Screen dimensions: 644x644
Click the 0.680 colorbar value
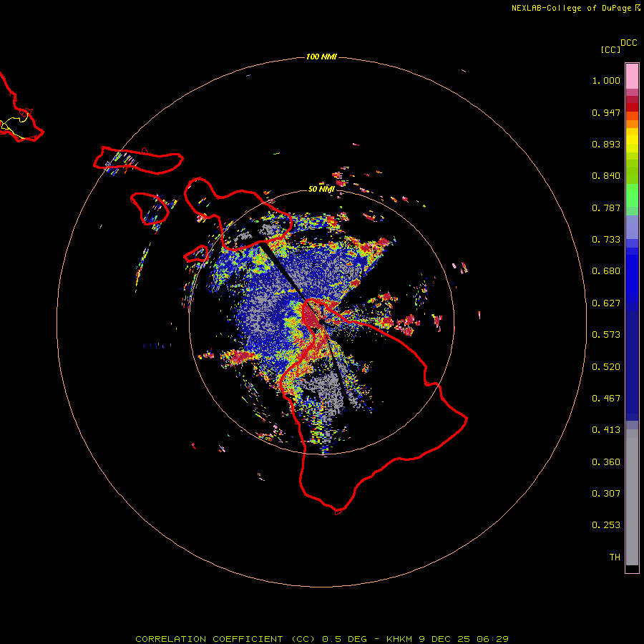(606, 271)
